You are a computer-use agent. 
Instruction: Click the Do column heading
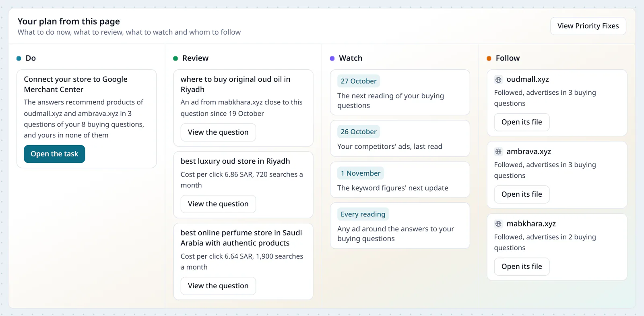31,58
